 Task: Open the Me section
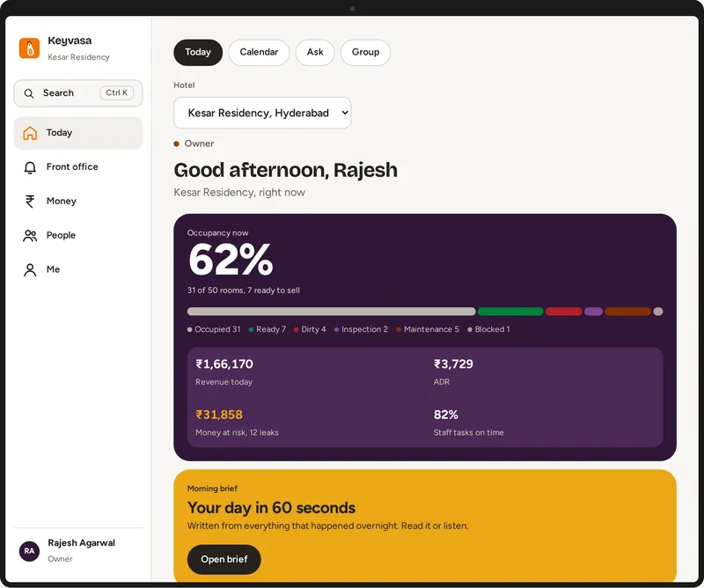click(78, 269)
